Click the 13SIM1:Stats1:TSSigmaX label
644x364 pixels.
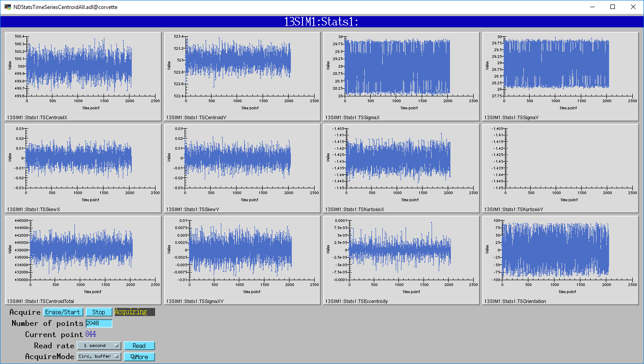pyautogui.click(x=353, y=118)
